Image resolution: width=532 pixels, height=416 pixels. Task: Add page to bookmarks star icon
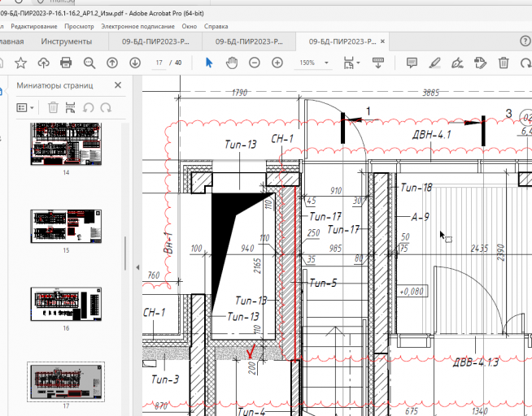20,63
